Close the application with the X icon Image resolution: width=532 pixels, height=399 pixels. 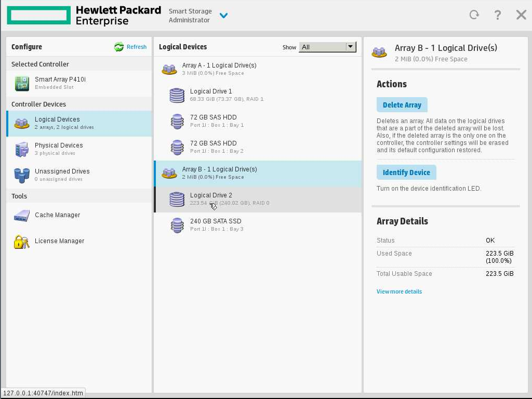521,15
